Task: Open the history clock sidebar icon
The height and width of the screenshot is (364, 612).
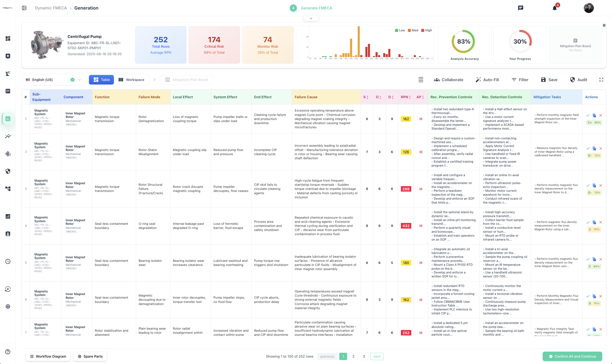Action: (8, 261)
